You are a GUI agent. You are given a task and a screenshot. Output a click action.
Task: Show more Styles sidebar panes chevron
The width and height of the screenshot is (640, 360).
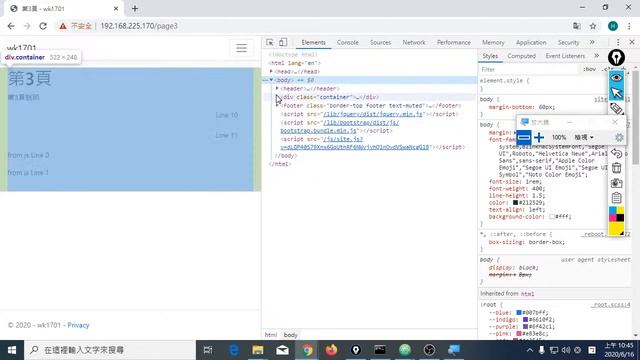tap(596, 56)
